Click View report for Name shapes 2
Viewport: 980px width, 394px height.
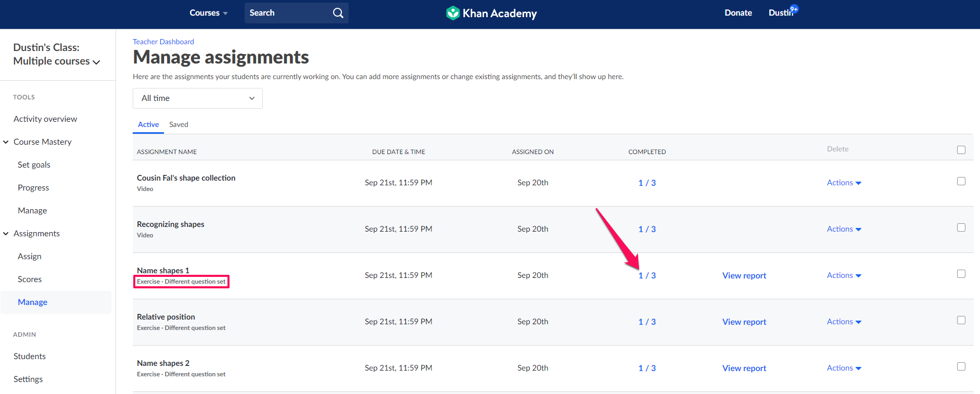tap(744, 368)
